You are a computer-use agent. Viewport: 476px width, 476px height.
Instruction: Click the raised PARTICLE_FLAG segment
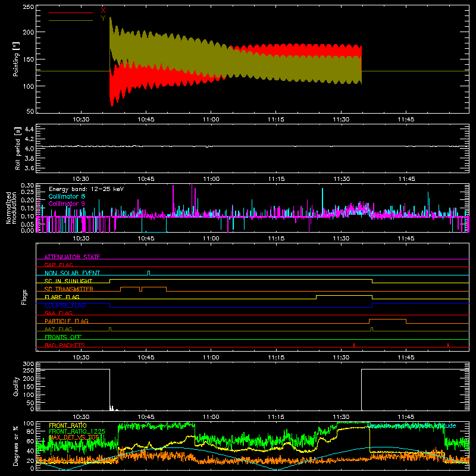(x=388, y=320)
